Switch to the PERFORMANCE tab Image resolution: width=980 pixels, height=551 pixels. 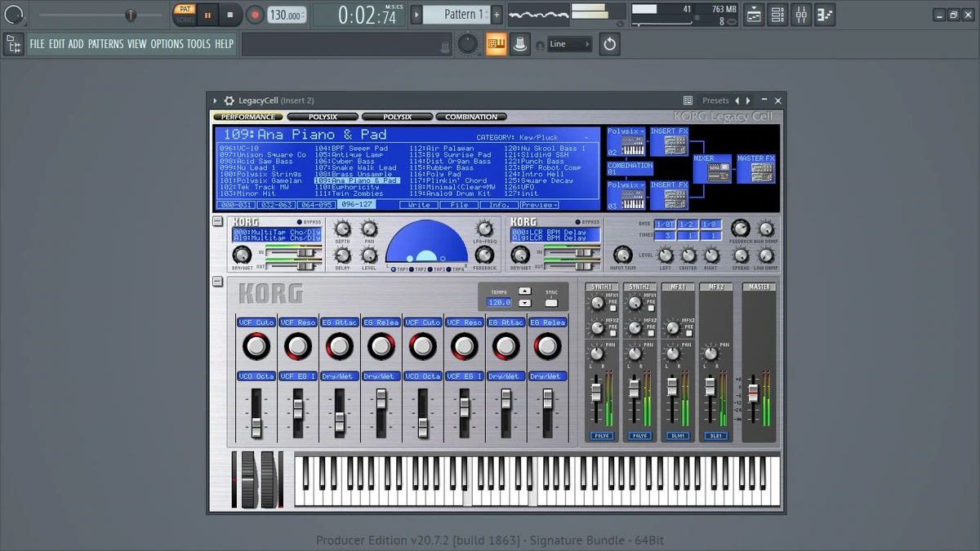(x=249, y=118)
